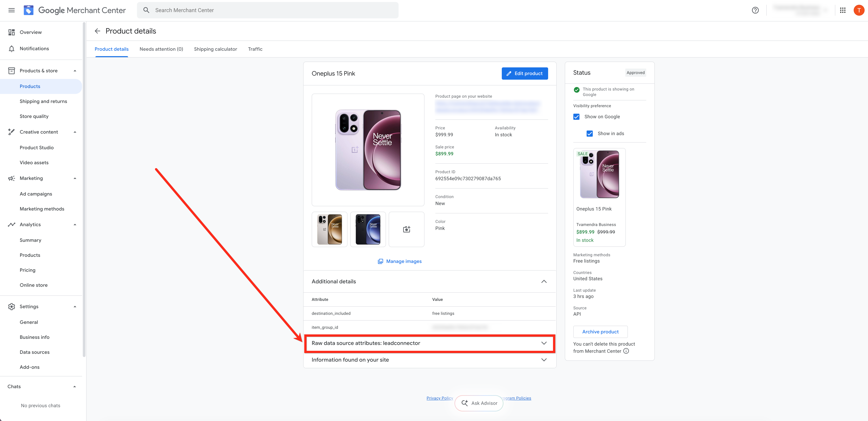Click the add image camera icon
868x421 pixels.
[406, 229]
